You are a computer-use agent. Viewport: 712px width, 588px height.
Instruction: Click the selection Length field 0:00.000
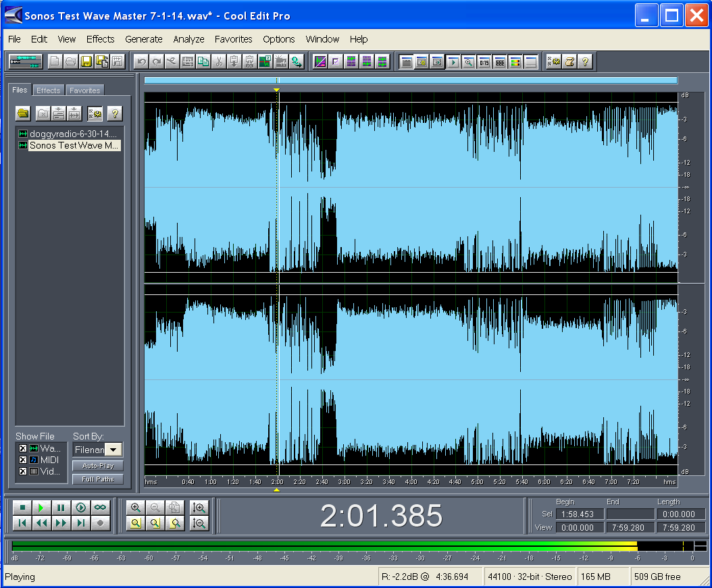pos(681,514)
